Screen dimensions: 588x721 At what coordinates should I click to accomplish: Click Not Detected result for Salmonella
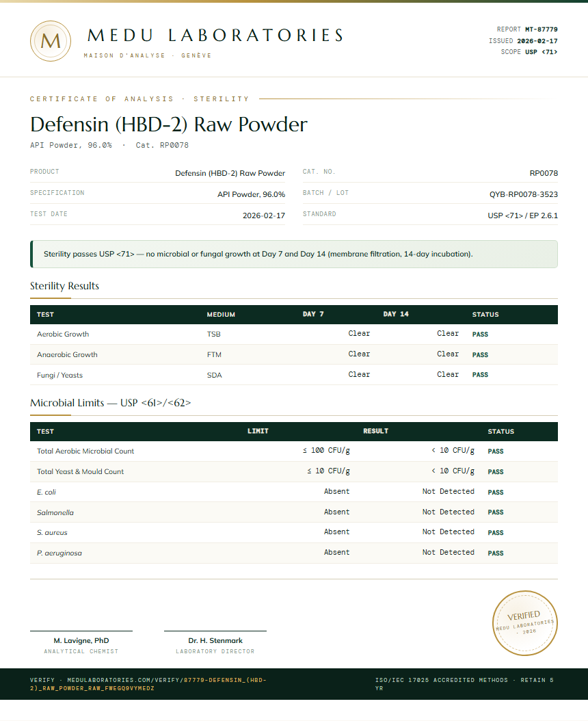(x=449, y=512)
